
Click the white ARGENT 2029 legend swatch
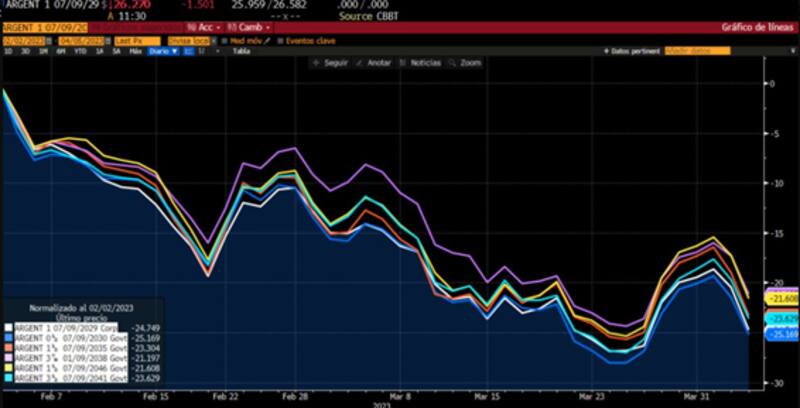(9, 327)
